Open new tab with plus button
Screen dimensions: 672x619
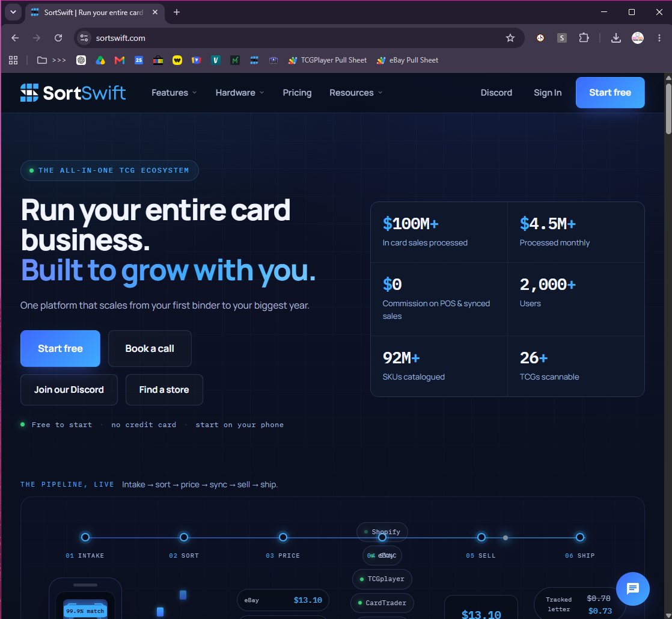(x=177, y=12)
